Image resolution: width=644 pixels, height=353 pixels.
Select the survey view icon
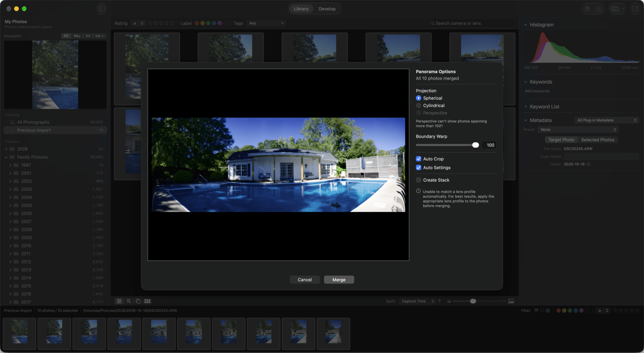click(147, 301)
